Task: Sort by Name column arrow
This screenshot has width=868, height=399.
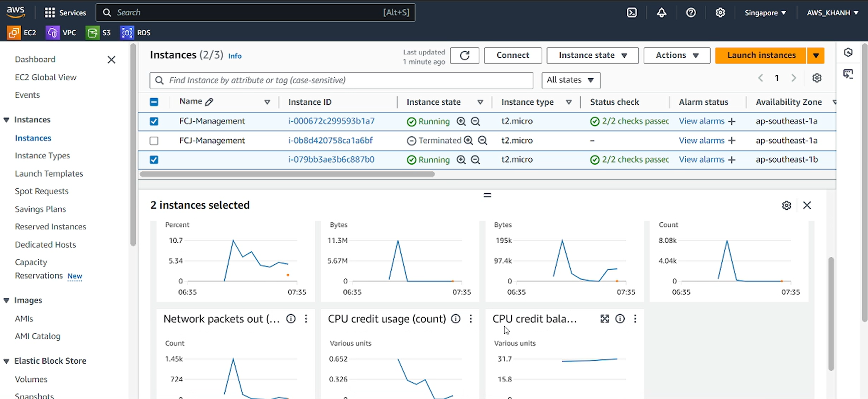Action: (x=267, y=102)
